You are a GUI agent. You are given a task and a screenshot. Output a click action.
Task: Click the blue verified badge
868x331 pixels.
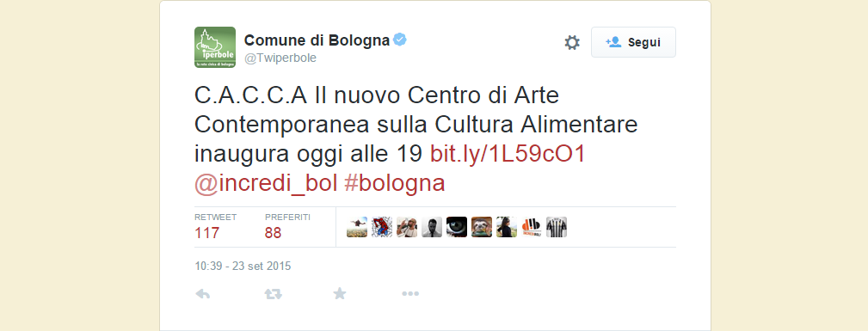400,40
